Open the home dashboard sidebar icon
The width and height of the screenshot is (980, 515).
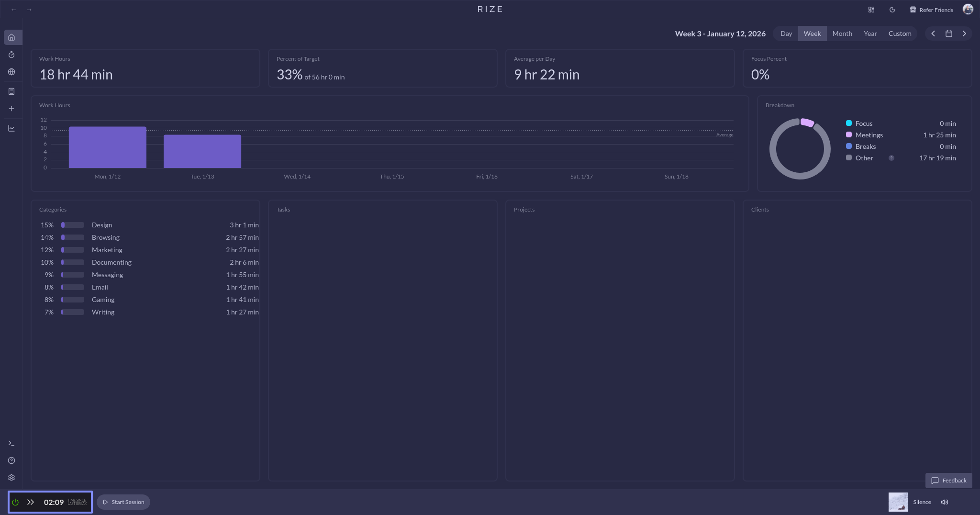pyautogui.click(x=11, y=37)
